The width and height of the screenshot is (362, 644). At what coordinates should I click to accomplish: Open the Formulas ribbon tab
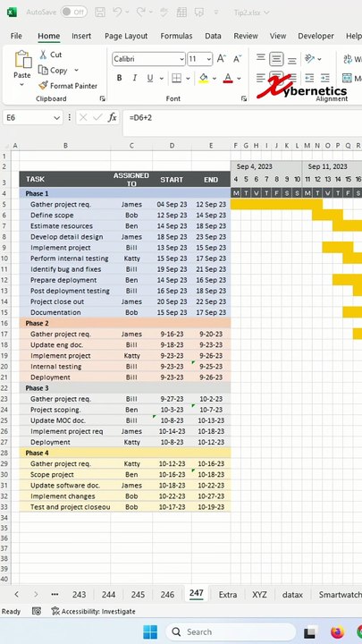[x=176, y=36]
